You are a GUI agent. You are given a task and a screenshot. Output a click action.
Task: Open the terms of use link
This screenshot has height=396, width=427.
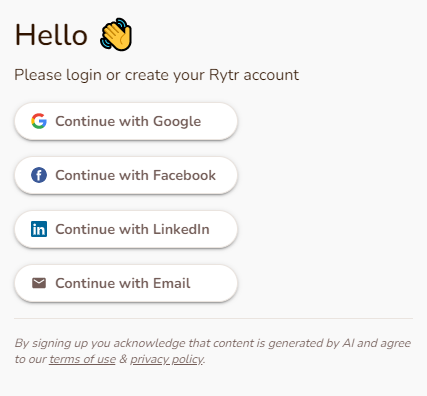click(x=82, y=359)
